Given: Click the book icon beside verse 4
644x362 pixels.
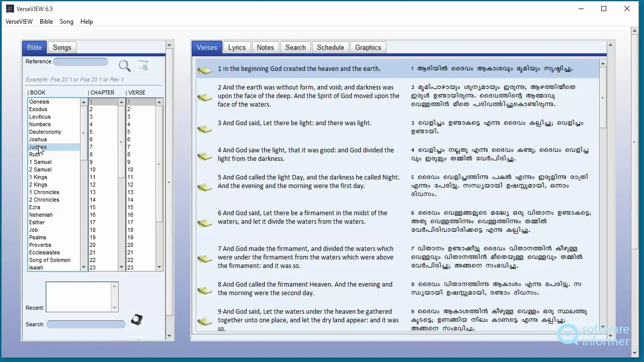Looking at the screenshot, I should pos(205,156).
